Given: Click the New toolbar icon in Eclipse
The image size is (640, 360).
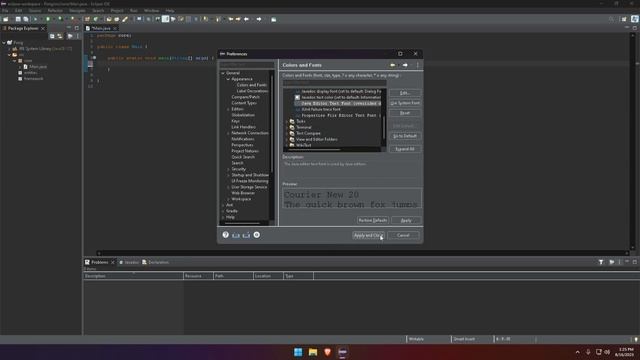Looking at the screenshot, I should (x=6, y=19).
